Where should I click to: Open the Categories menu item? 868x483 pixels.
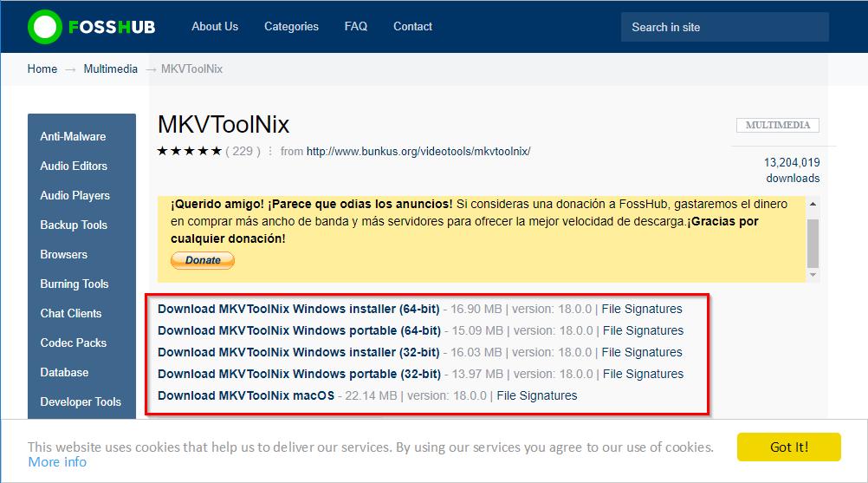(291, 26)
